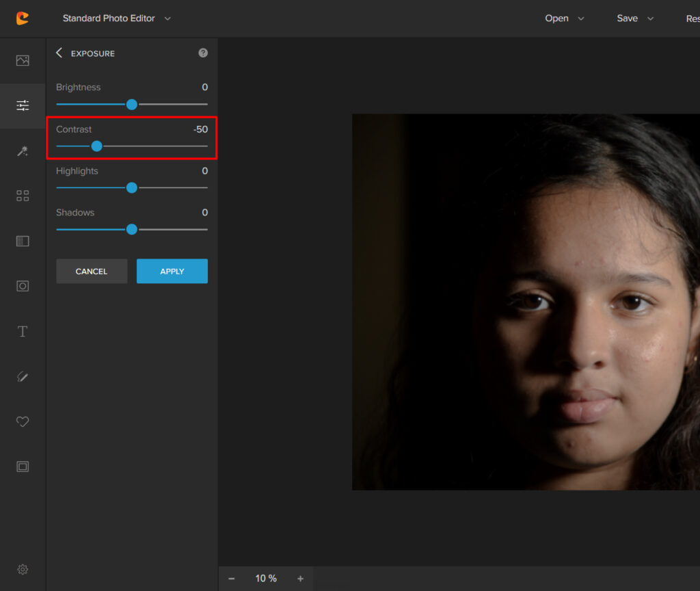Click the Shadows slider handle
This screenshot has height=591, width=700.
coord(132,230)
